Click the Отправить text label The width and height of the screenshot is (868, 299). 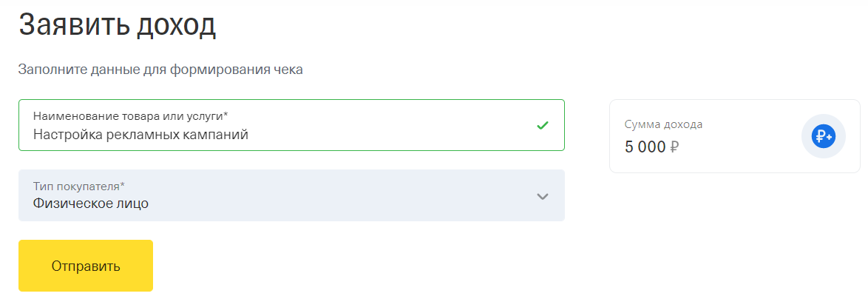[x=86, y=266]
